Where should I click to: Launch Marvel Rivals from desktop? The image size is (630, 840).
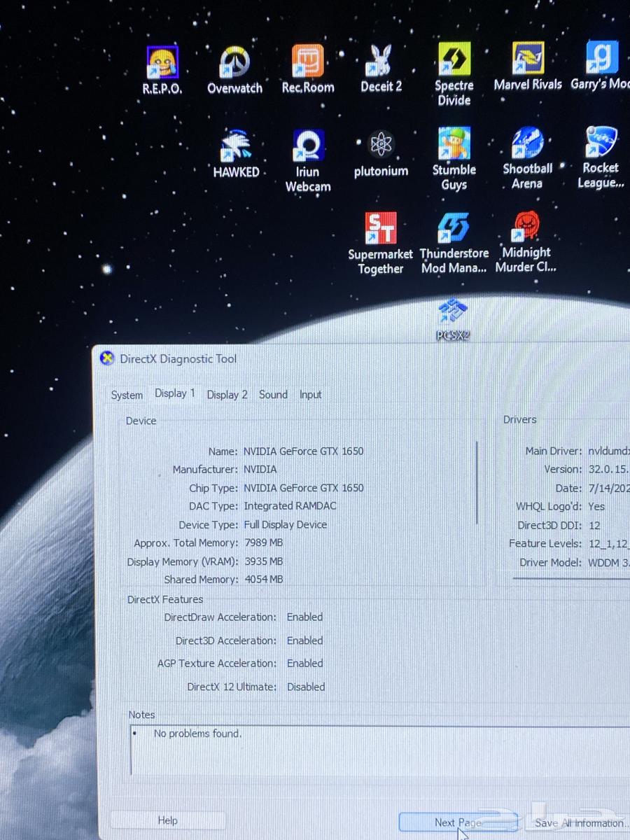pyautogui.click(x=528, y=67)
